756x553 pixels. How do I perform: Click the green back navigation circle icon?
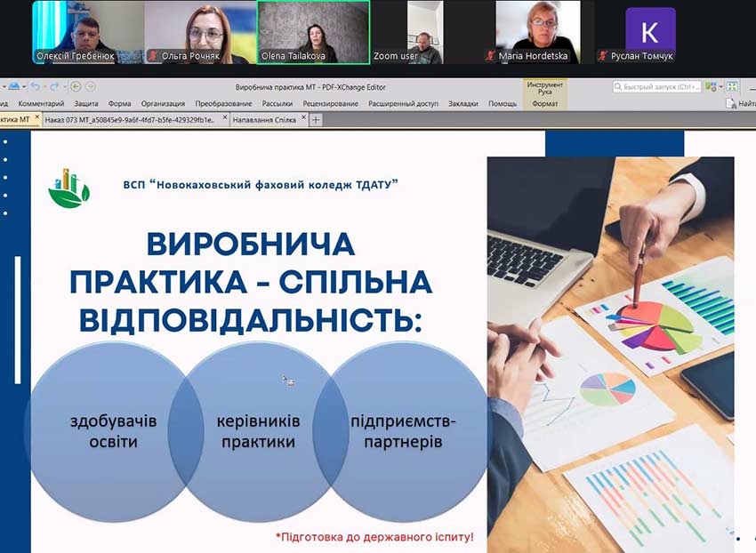(x=76, y=87)
